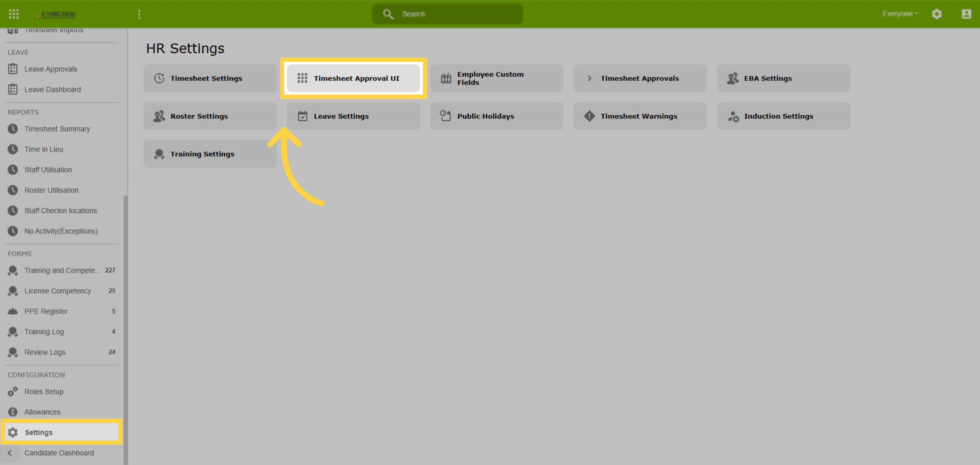980x465 pixels.
Task: Click the Employee Custom Fields icon
Action: tap(446, 78)
